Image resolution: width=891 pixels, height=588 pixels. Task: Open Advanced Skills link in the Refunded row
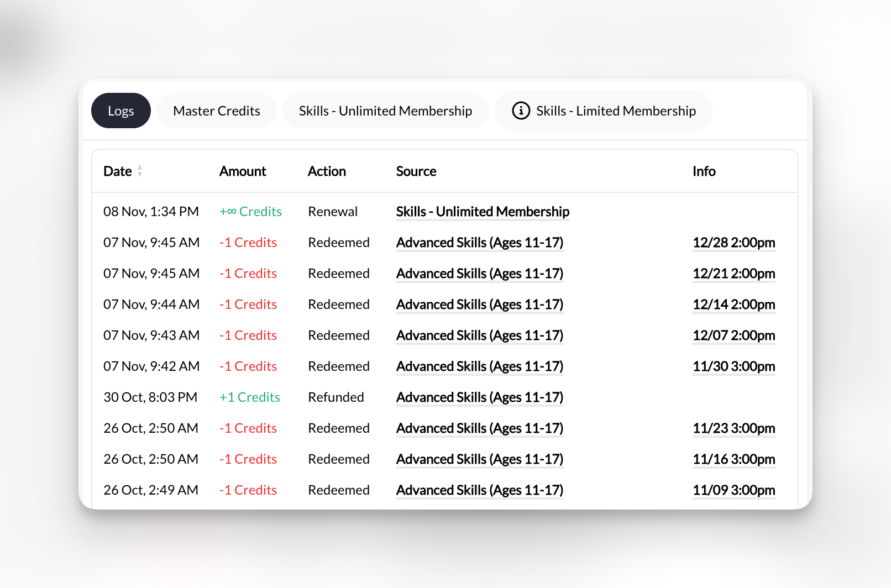tap(479, 397)
